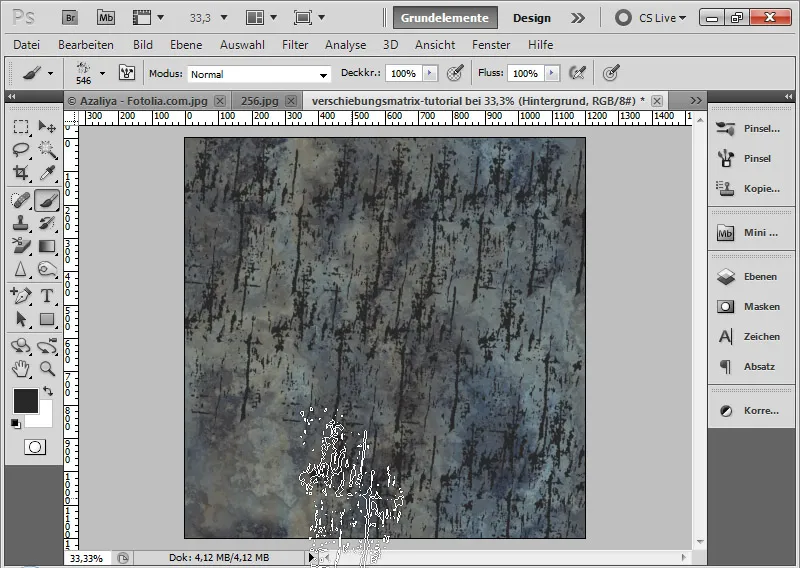Open the Filter menu
The width and height of the screenshot is (800, 568).
tap(295, 45)
